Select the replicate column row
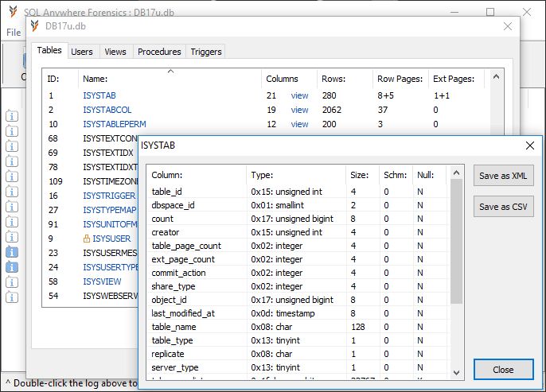546x392 pixels. coord(298,354)
